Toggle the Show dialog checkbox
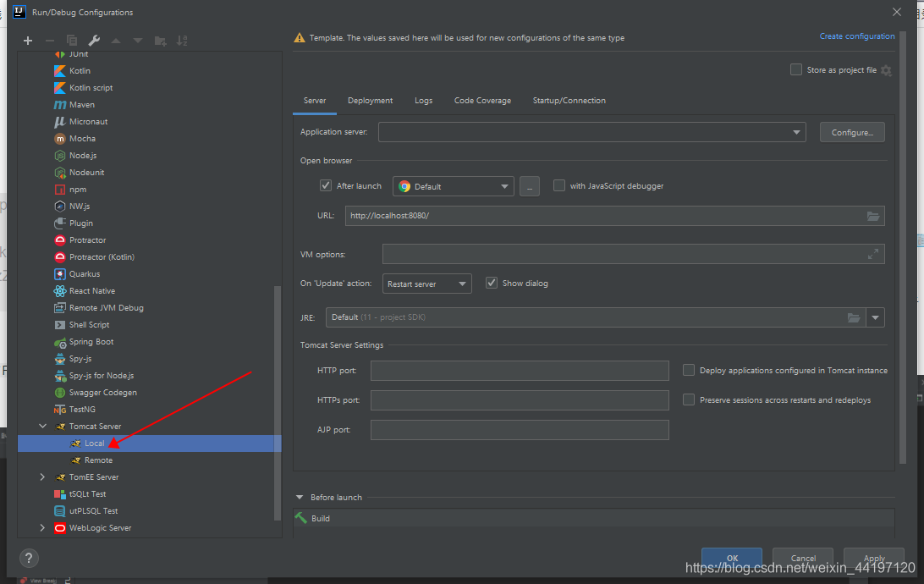This screenshot has width=924, height=584. click(x=492, y=283)
